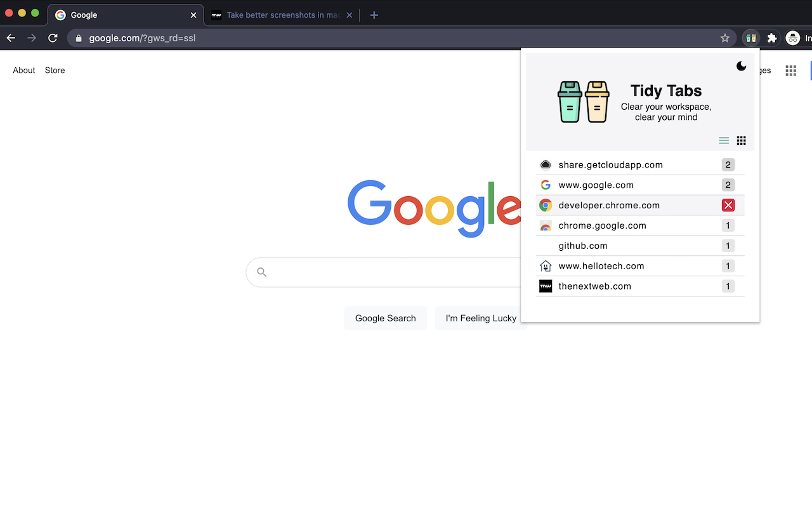Open the Google apps grid
Image resolution: width=812 pixels, height=508 pixels.
(790, 70)
